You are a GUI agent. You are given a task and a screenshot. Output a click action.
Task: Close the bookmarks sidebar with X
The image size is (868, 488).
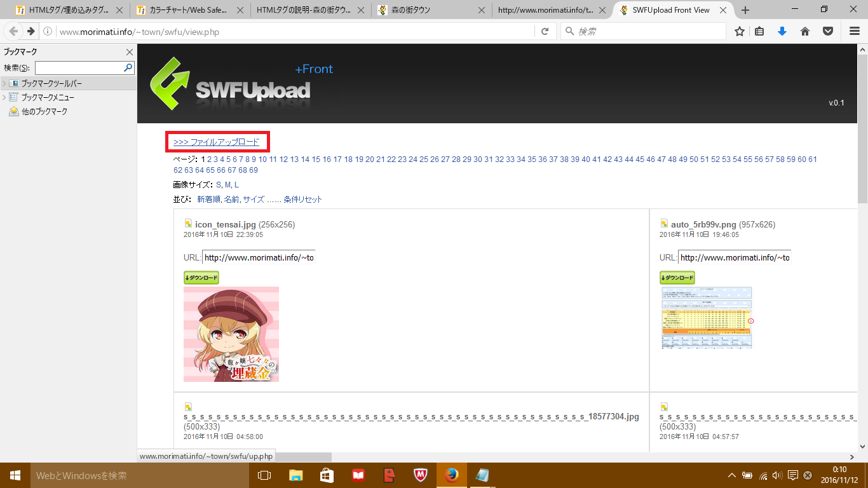pos(130,52)
